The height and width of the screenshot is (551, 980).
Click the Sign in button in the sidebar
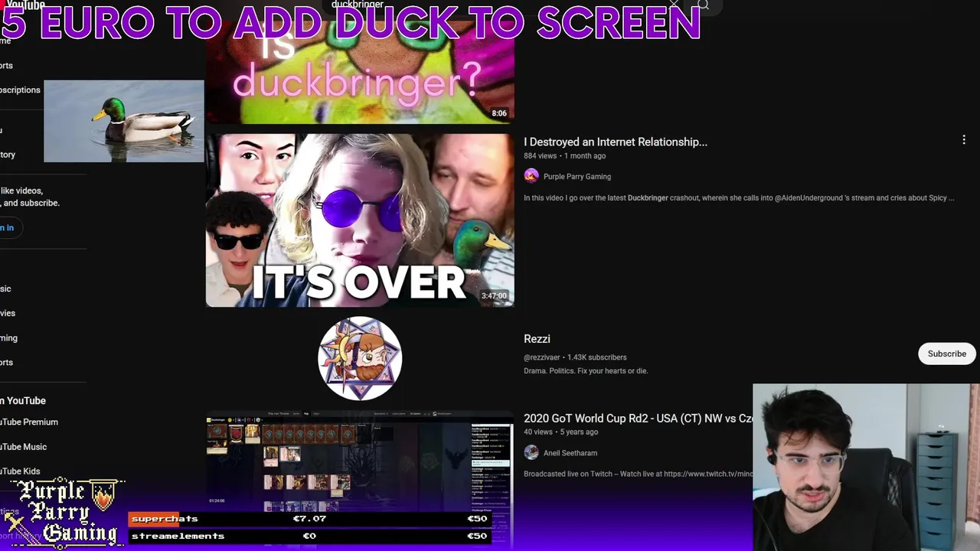pyautogui.click(x=7, y=227)
